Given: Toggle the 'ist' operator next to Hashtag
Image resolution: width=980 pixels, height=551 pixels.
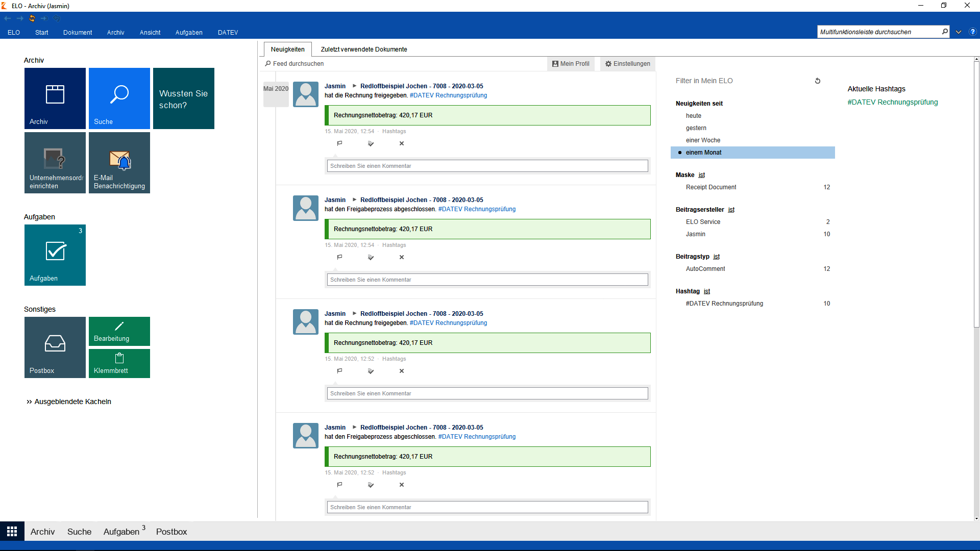Looking at the screenshot, I should pos(707,291).
